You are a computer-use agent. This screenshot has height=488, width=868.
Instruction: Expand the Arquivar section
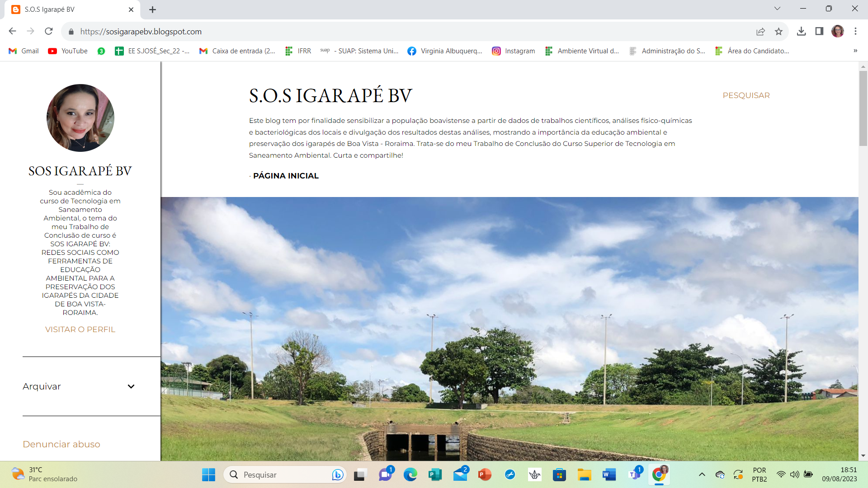[131, 387]
